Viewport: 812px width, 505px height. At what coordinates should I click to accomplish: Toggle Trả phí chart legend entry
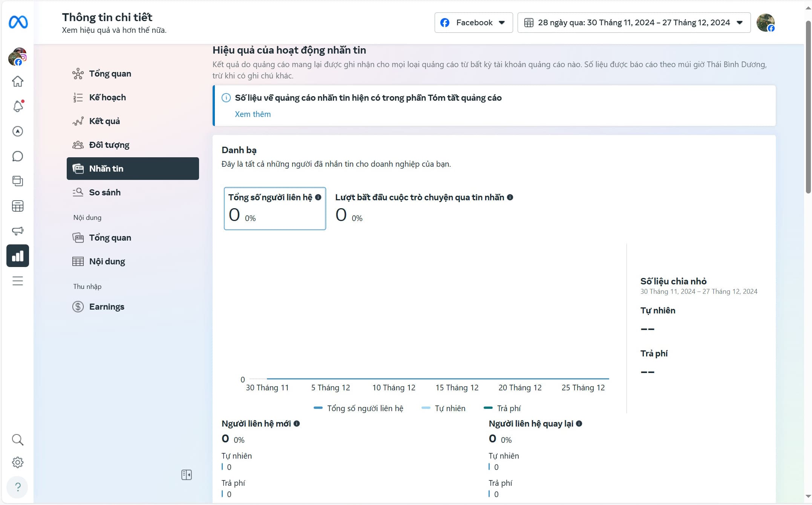point(502,408)
